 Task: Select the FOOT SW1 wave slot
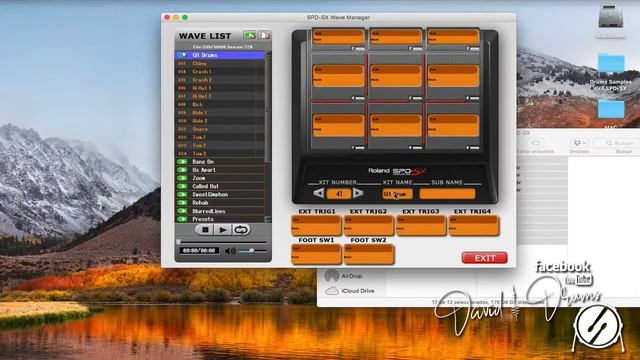click(x=316, y=254)
